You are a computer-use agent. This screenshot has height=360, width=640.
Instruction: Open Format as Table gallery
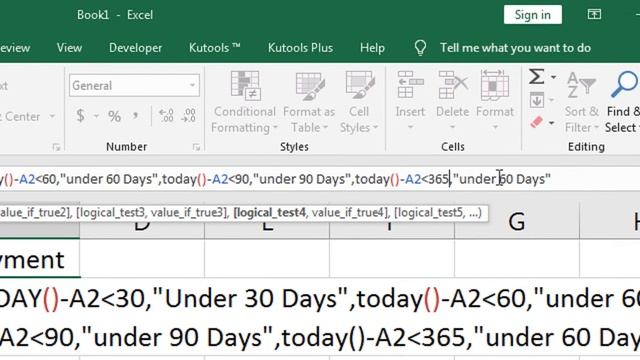(x=309, y=102)
